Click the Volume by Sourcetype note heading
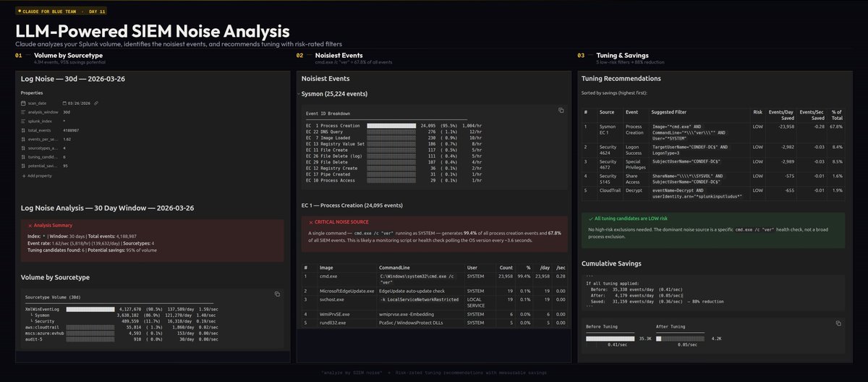 point(56,277)
